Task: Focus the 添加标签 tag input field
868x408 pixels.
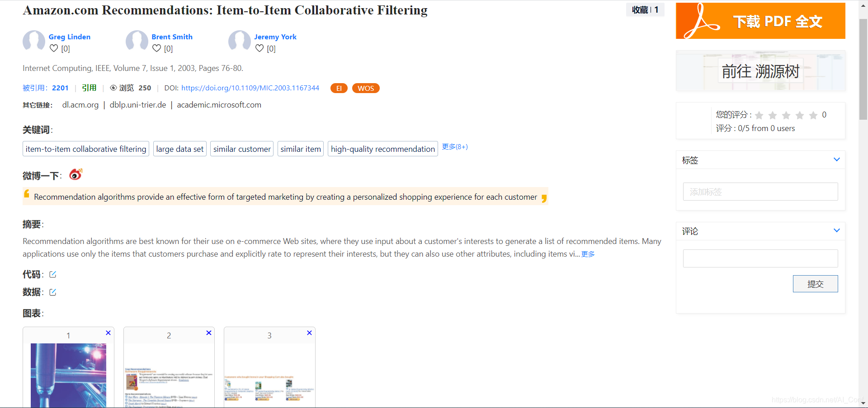Action: [760, 192]
